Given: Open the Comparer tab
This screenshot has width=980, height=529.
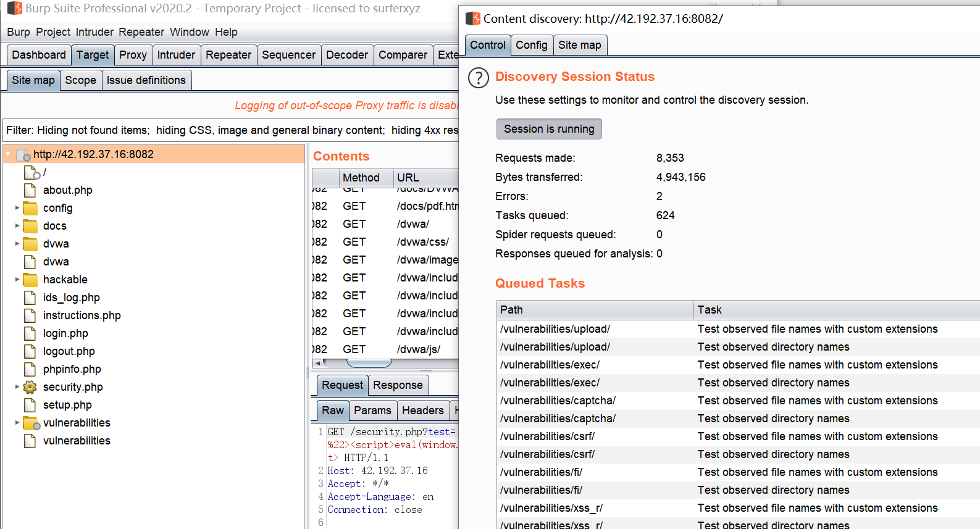Looking at the screenshot, I should pyautogui.click(x=403, y=55).
